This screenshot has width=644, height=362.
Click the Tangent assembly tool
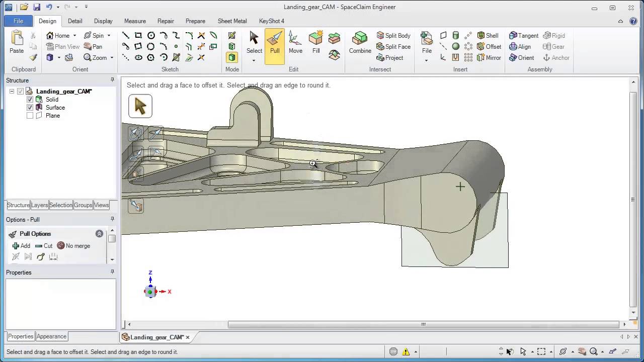(524, 35)
